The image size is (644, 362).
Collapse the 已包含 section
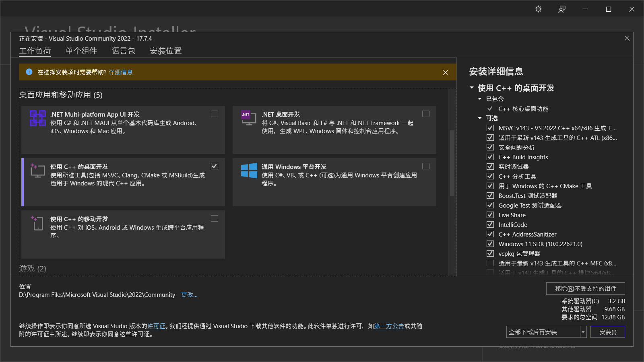(x=480, y=99)
